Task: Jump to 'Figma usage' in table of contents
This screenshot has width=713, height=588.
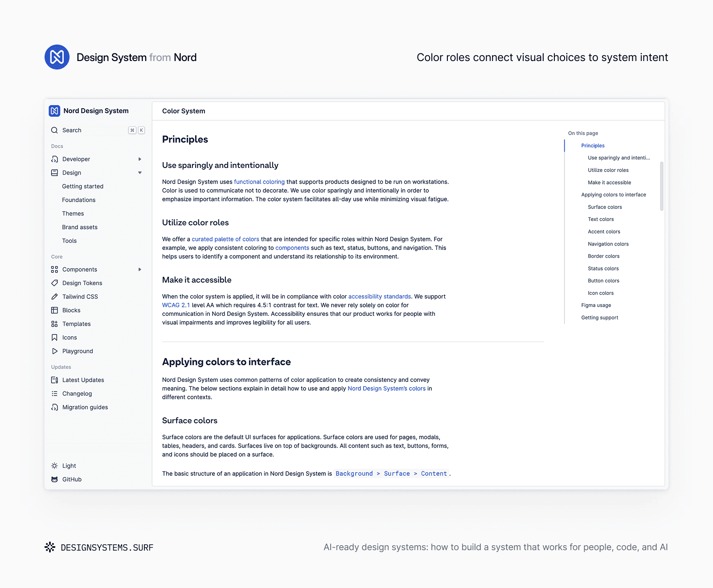Action: [596, 305]
